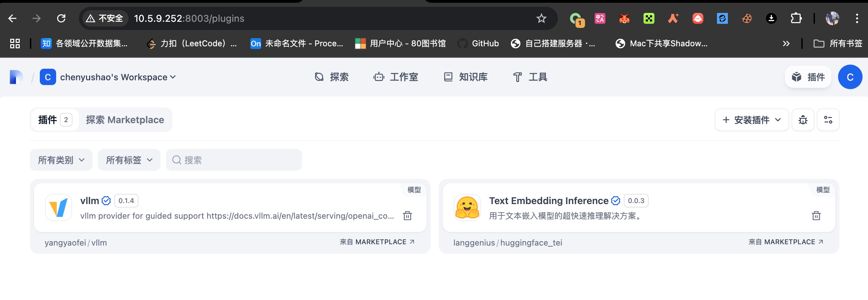Click the 插件 button in header
The height and width of the screenshot is (300, 868).
coord(808,77)
